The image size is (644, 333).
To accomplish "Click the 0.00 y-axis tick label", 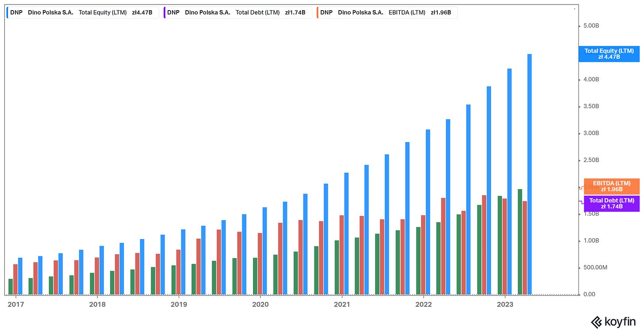I will click(x=590, y=294).
